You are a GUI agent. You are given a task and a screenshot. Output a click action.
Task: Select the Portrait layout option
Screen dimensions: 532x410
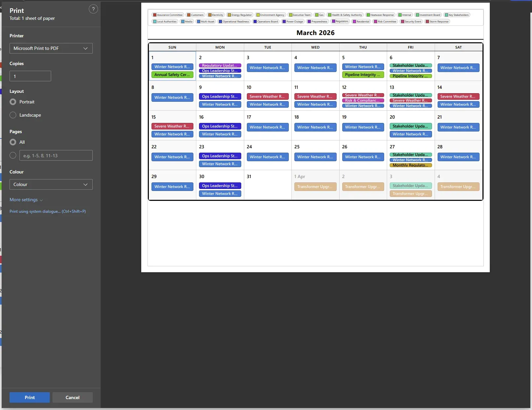coord(13,102)
